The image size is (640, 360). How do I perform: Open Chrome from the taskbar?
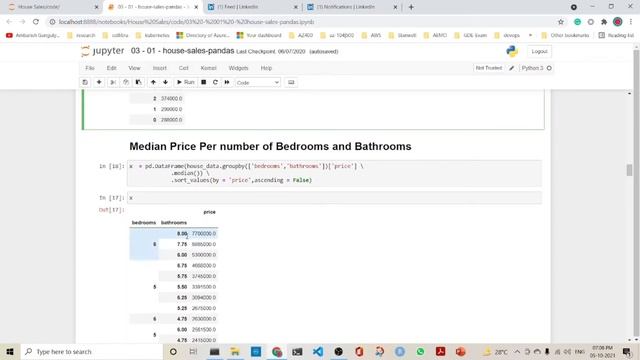pos(277,351)
